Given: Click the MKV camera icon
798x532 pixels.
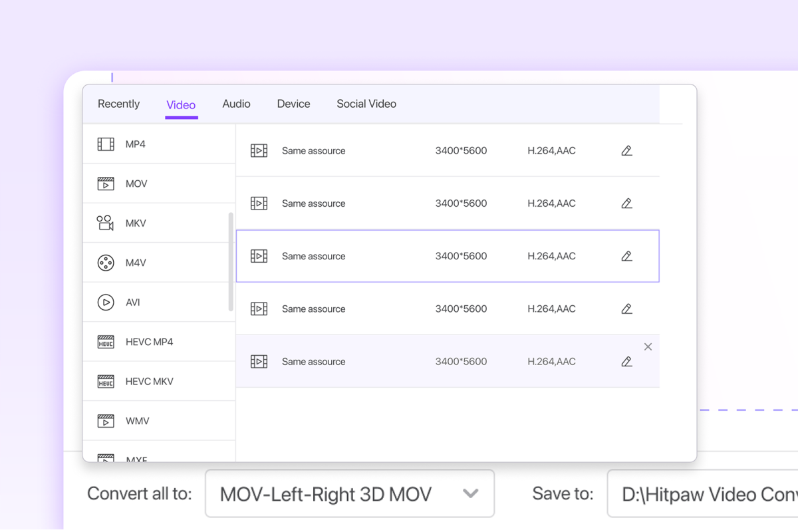Looking at the screenshot, I should [105, 223].
